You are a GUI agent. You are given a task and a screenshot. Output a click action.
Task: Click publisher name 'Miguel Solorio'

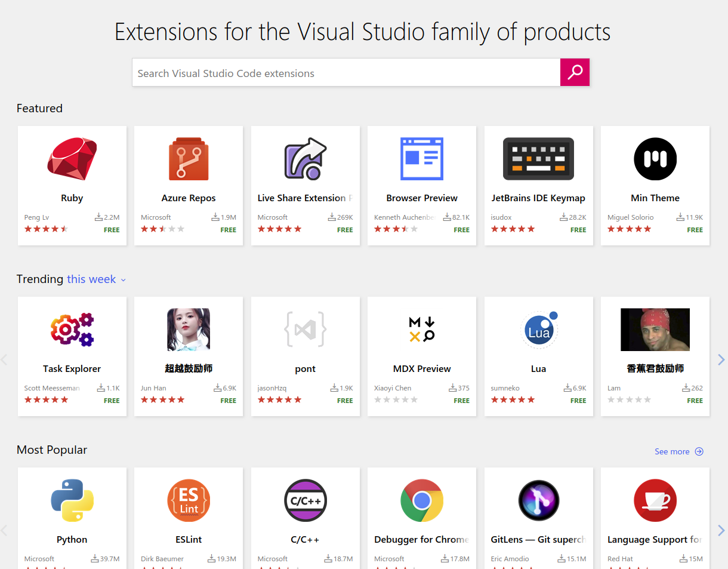630,217
